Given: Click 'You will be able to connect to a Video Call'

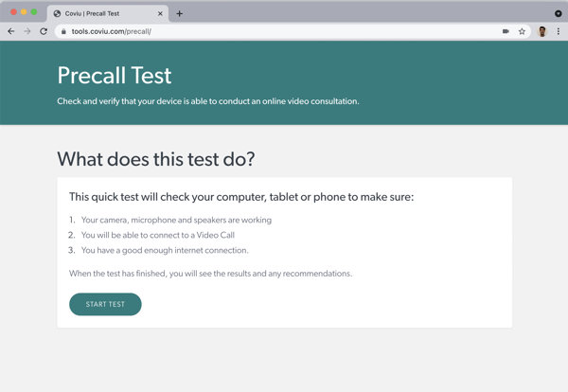Looking at the screenshot, I should coord(158,235).
